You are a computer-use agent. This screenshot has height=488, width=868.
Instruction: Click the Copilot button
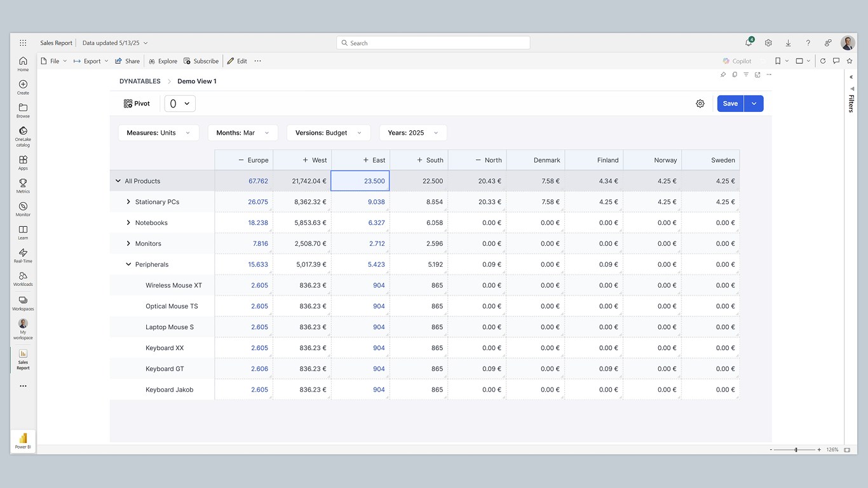point(737,61)
